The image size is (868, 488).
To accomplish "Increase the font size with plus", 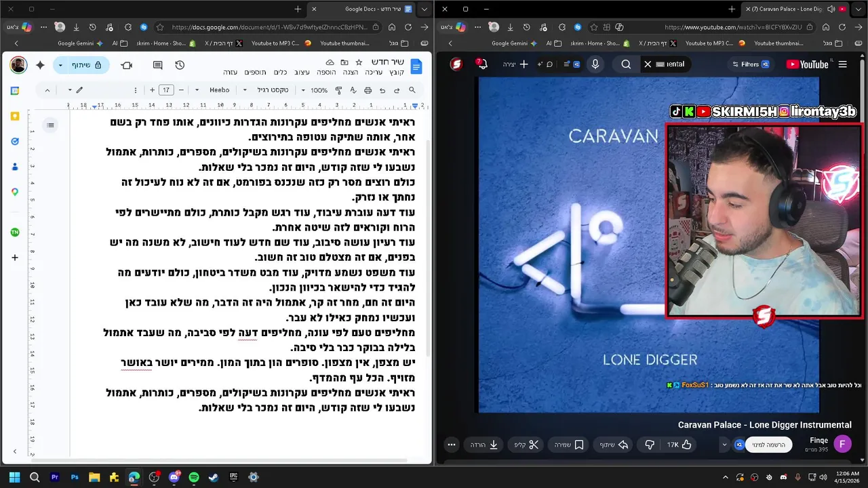I will [x=152, y=90].
